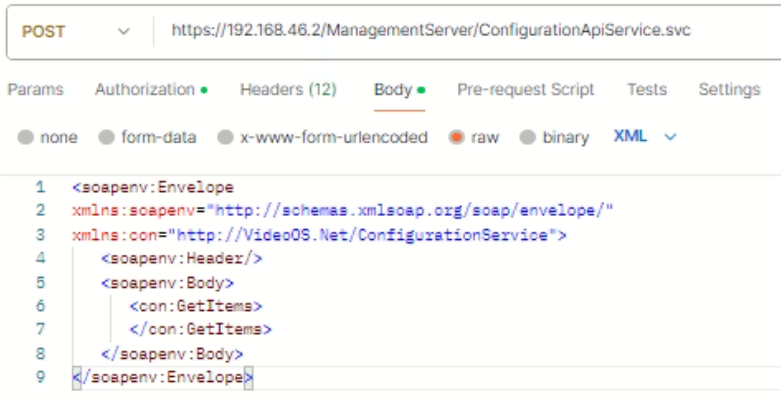Click the opening con:GetItems tag on line 6

click(195, 306)
